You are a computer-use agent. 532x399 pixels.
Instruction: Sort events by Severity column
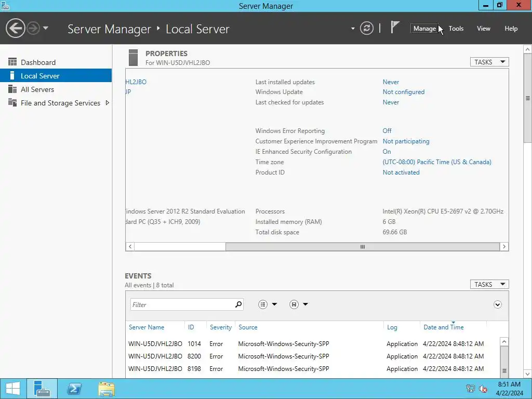click(x=220, y=327)
